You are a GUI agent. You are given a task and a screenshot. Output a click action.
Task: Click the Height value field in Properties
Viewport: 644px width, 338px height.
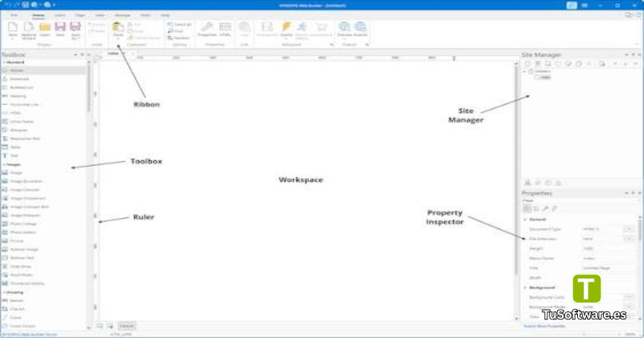(608, 249)
